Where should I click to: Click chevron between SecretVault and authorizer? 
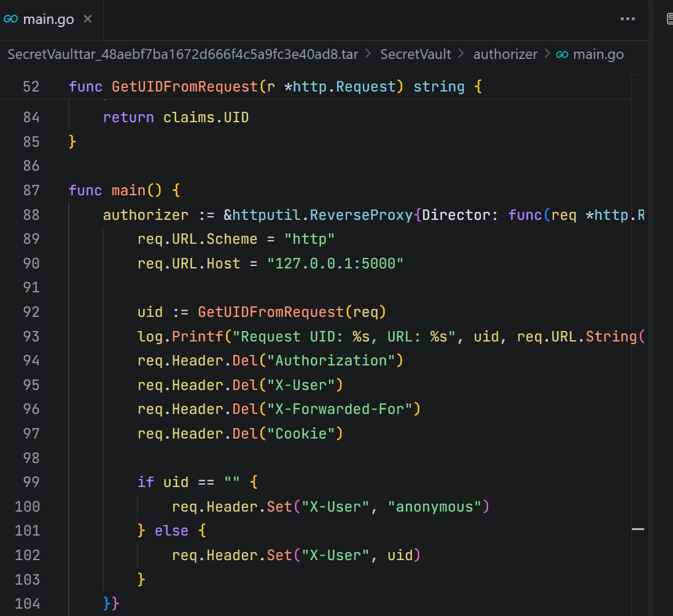pyautogui.click(x=462, y=55)
